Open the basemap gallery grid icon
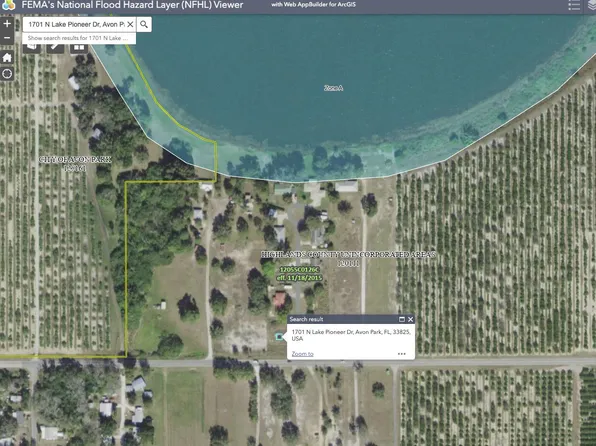The image size is (596, 446). [x=79, y=48]
